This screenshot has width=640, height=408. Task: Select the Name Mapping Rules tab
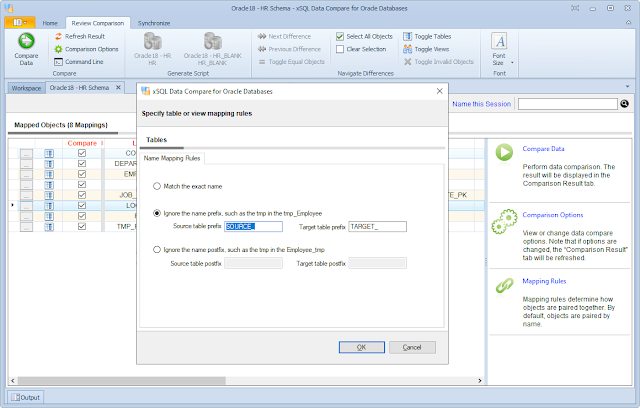click(x=172, y=158)
